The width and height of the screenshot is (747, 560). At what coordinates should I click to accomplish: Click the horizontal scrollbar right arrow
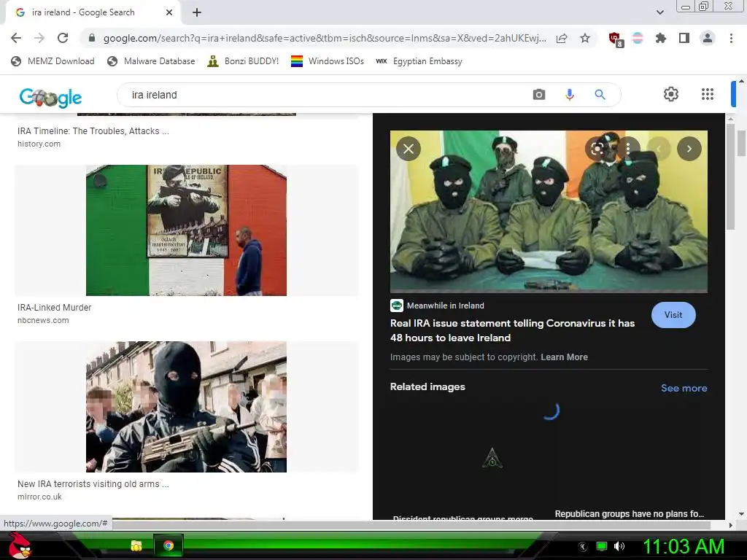731,525
